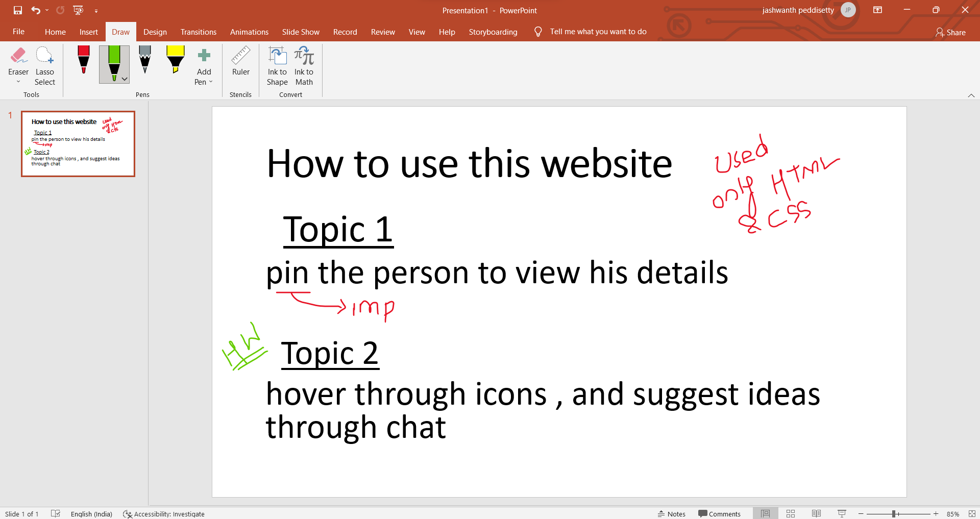Toggle the Comments pane
The image size is (980, 519).
(x=719, y=514)
